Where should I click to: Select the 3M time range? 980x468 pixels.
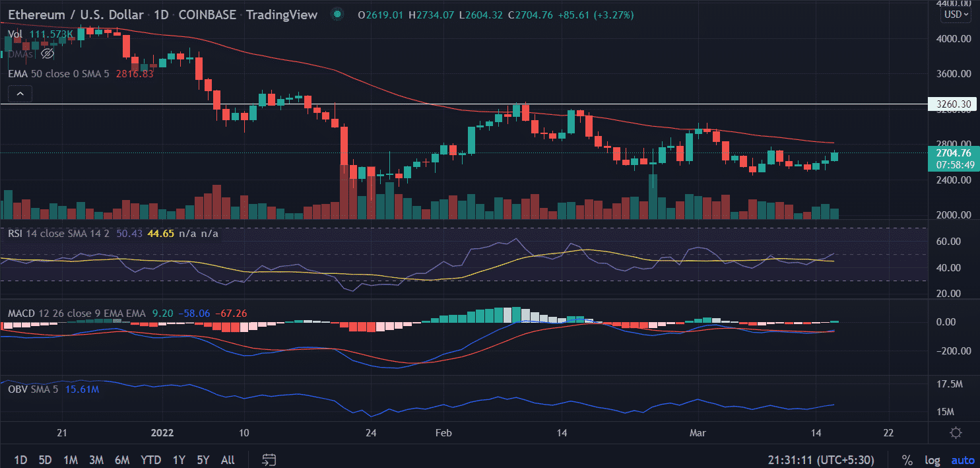(96, 459)
